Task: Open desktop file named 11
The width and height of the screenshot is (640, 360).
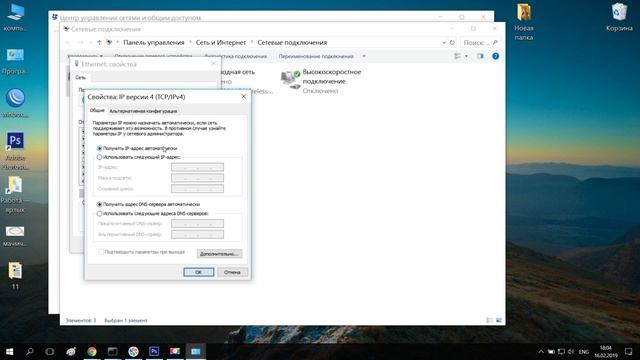Action: click(x=15, y=276)
